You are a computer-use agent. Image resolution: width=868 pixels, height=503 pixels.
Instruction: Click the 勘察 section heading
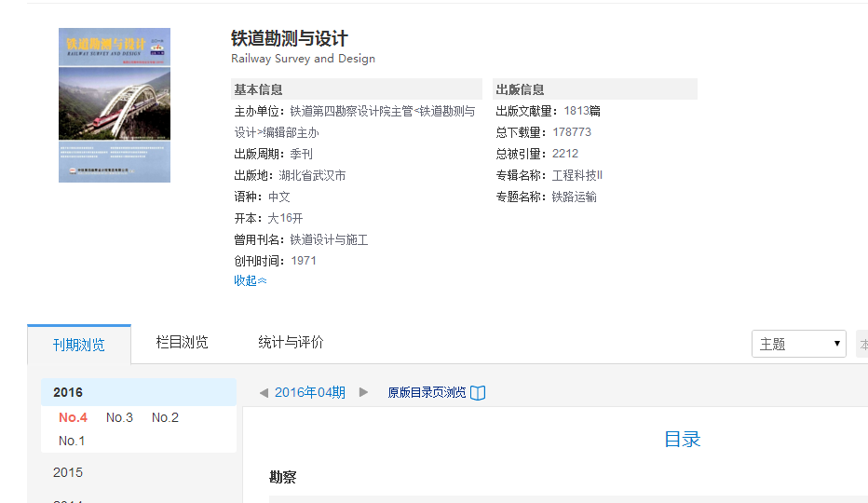click(x=283, y=477)
